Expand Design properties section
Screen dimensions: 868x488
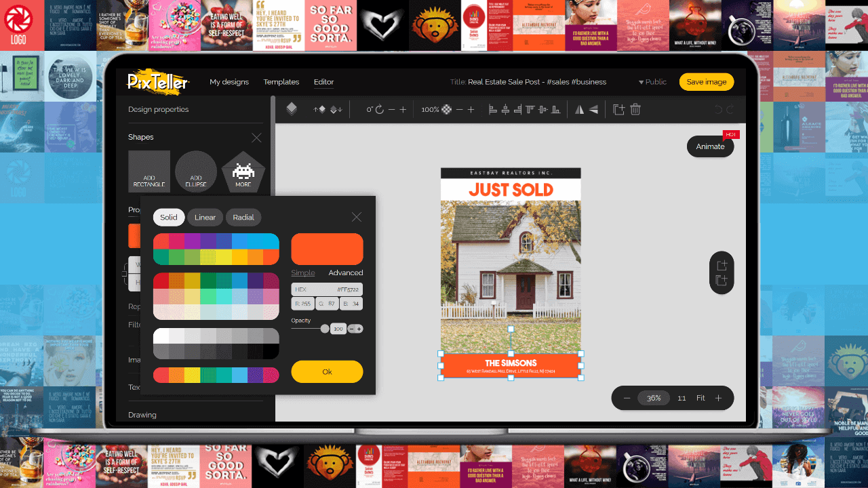(158, 109)
